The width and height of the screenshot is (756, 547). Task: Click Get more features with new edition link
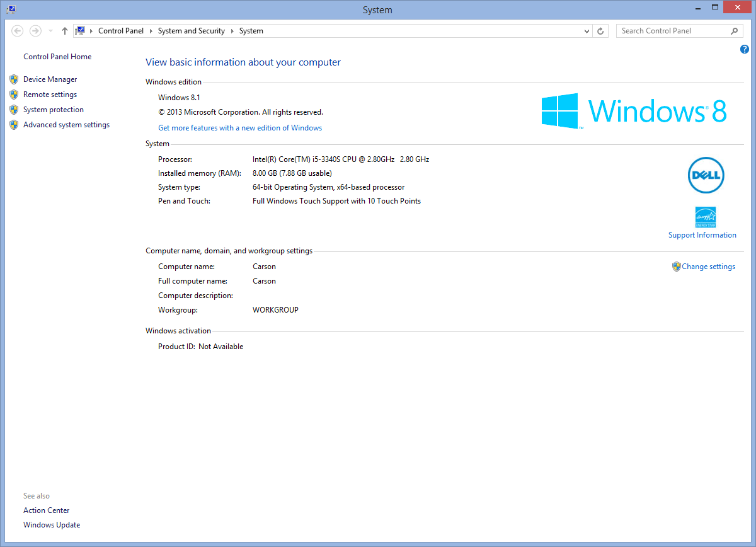coord(240,128)
